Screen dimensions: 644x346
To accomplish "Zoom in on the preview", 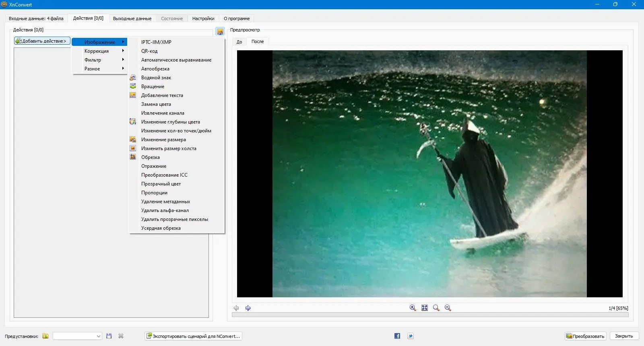I will click(x=413, y=308).
